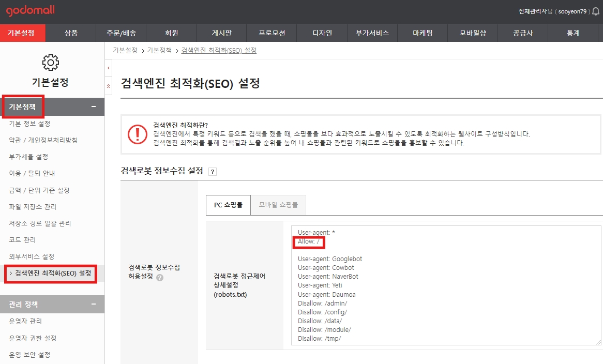This screenshot has width=603, height=364.
Task: Open 기본 정보 설정 in the sidebar
Action: (29, 124)
